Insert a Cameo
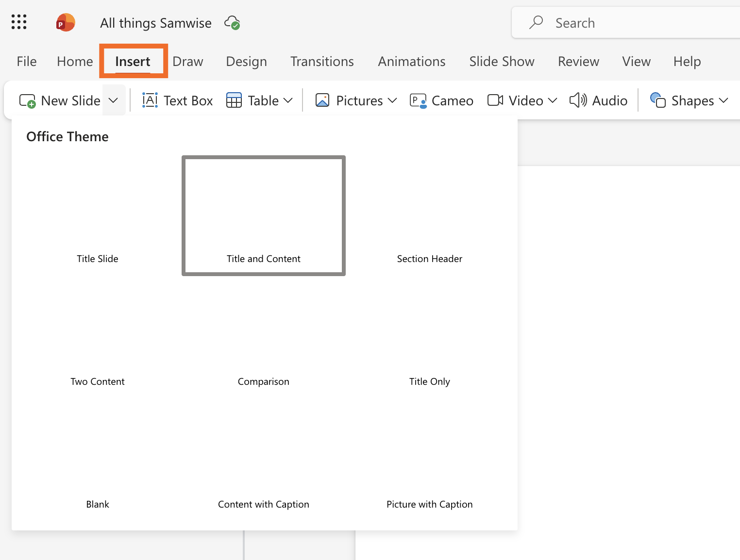740x560 pixels. 441,100
